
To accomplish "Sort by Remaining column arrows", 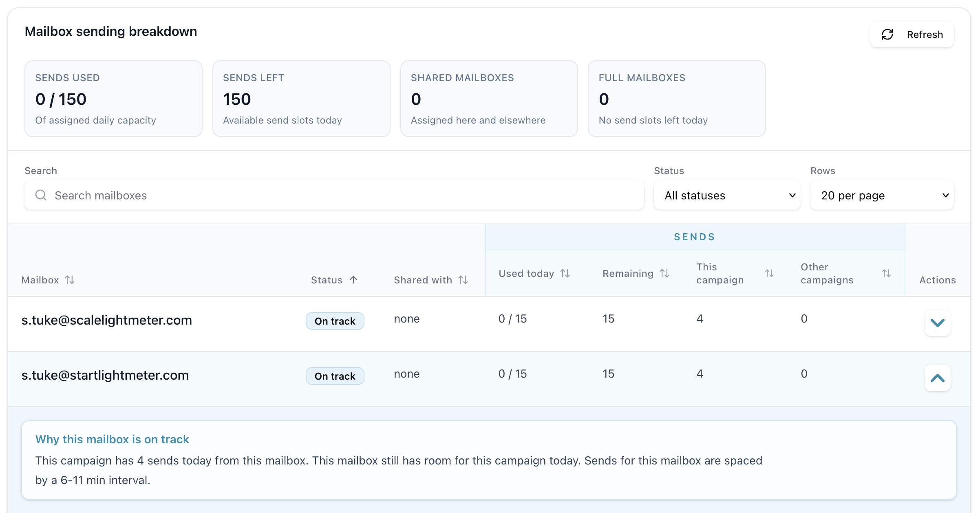I will [664, 273].
